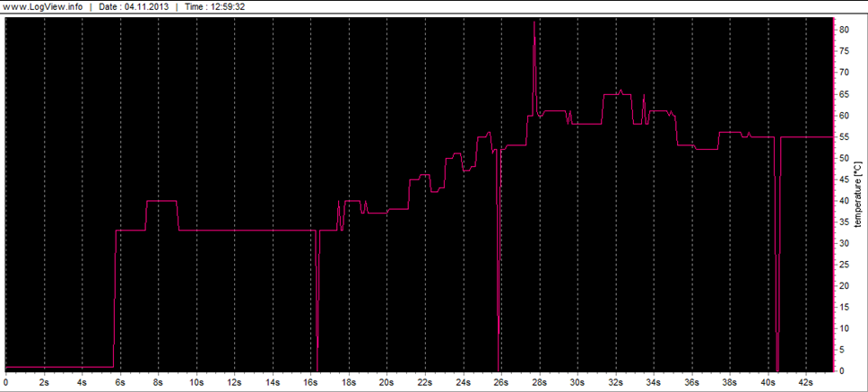This screenshot has height=392, width=868.
Task: Click the 20s label on time axis
Action: coord(387,382)
